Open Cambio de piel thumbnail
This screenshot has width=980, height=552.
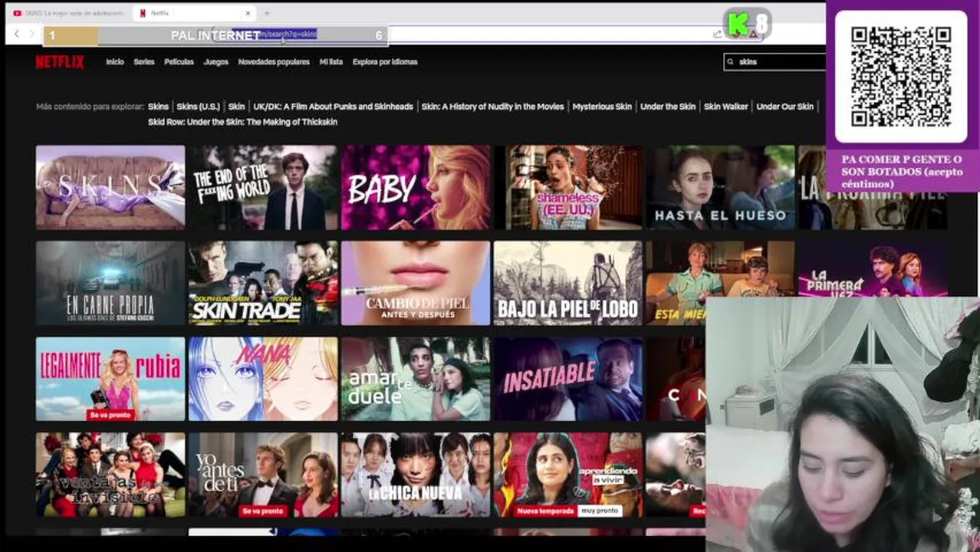pos(416,283)
